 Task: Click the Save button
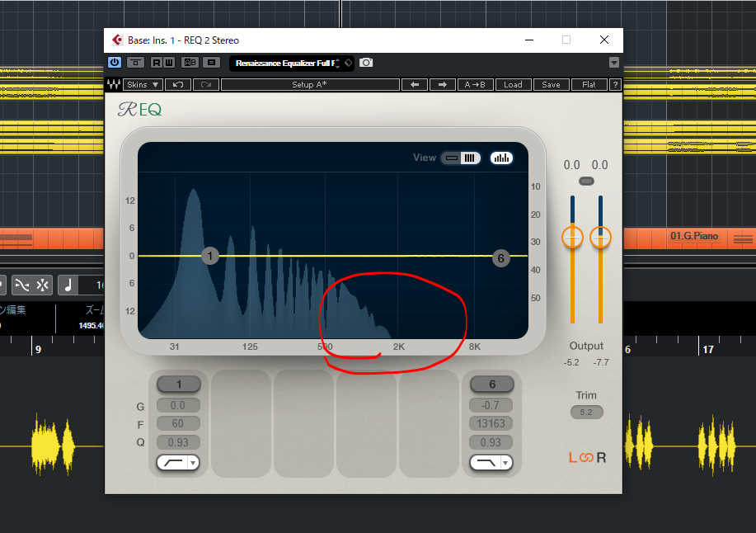coord(551,84)
